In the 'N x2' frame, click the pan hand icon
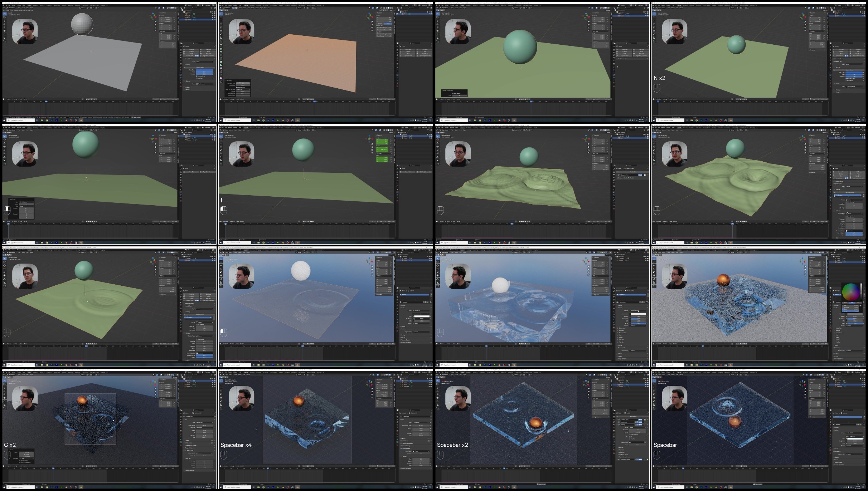The height and width of the screenshot is (491, 868). (x=805, y=25)
